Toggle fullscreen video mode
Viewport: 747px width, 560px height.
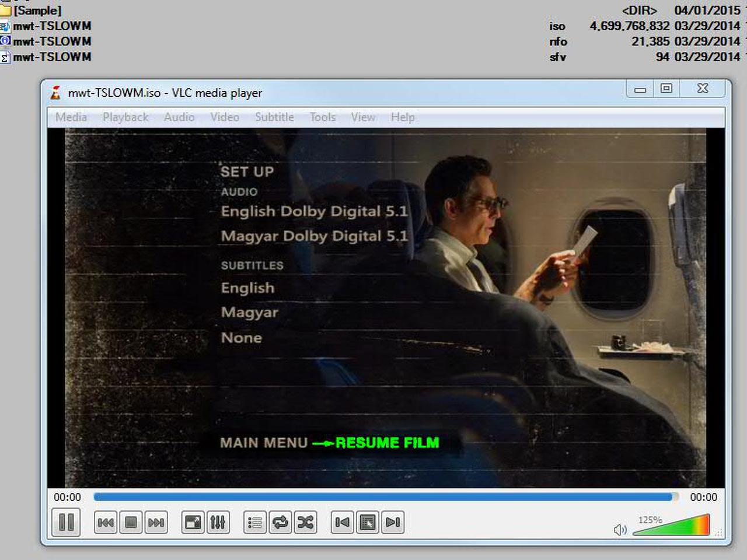pyautogui.click(x=193, y=522)
